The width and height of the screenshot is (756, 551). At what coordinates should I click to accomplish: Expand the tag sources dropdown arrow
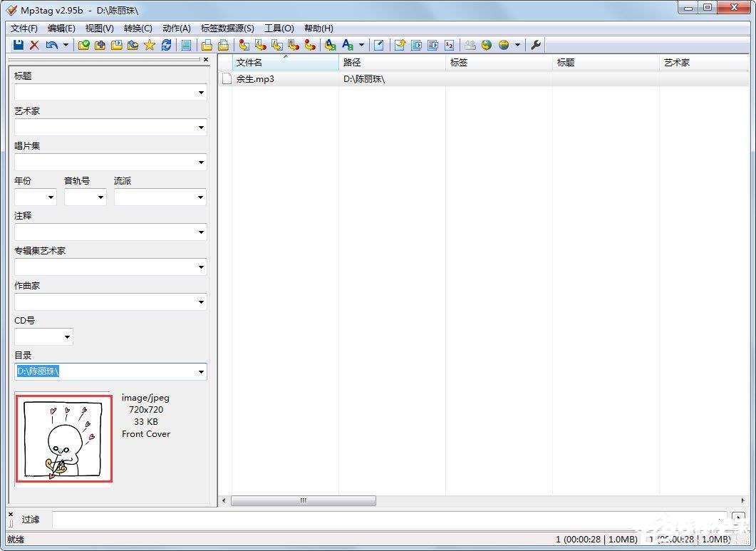[517, 45]
